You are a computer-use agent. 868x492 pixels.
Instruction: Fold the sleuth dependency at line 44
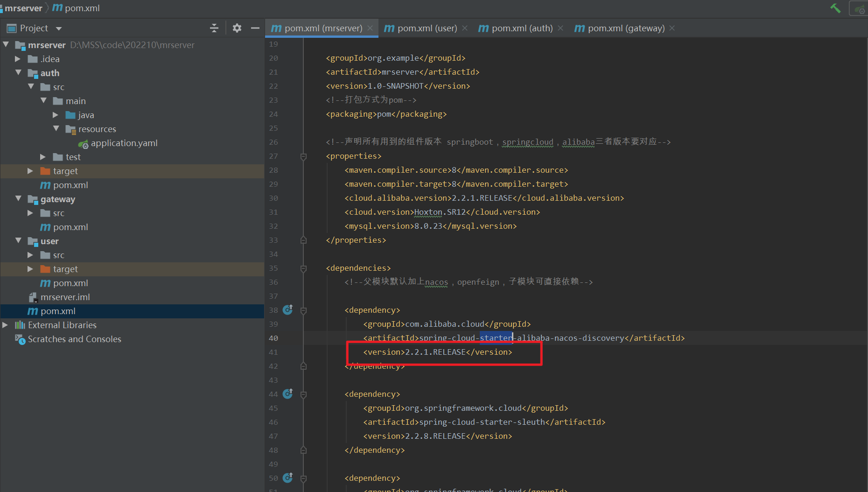pos(303,394)
